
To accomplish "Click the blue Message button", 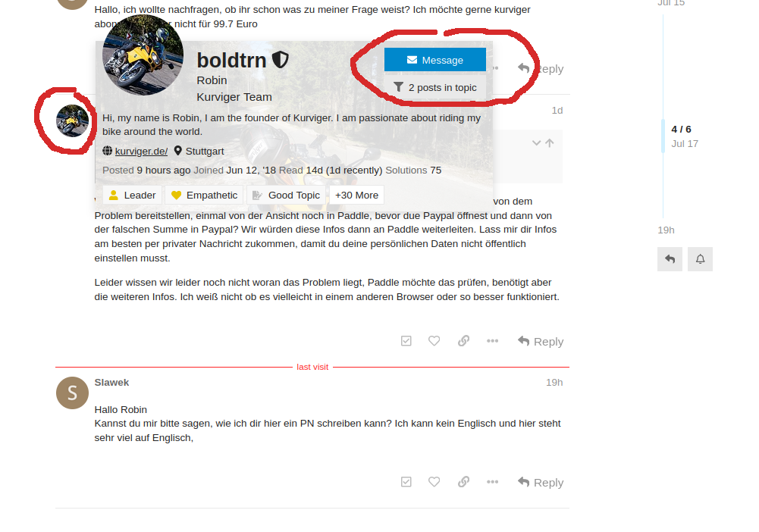I will pyautogui.click(x=434, y=60).
